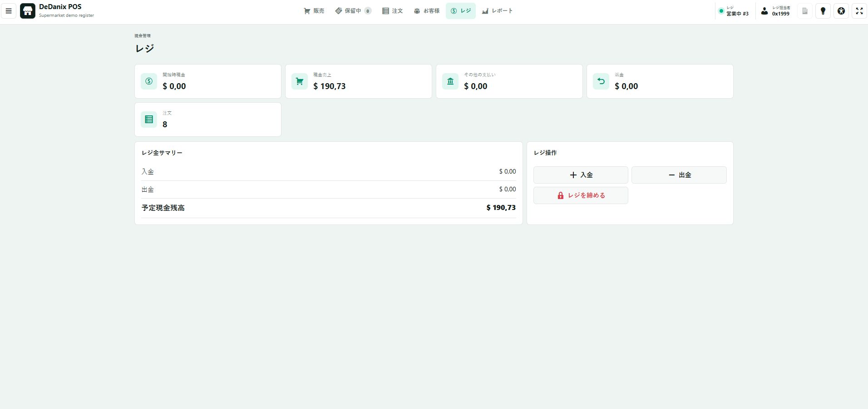Click the document receipt icon in header

pyautogui.click(x=805, y=11)
